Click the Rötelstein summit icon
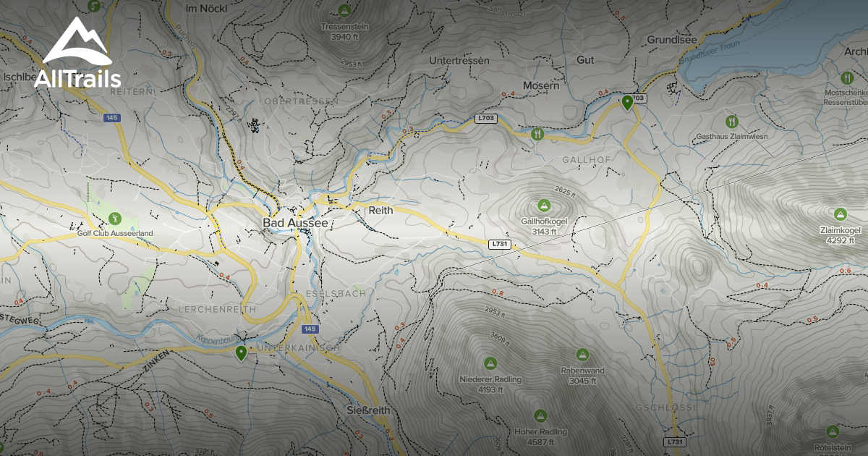This screenshot has width=868, height=456. click(x=833, y=431)
